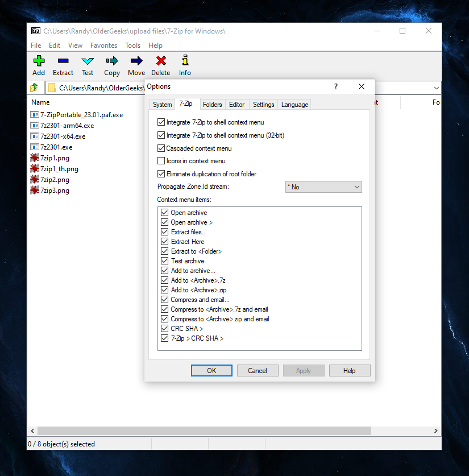Click the 7zip2.png image icon
Image resolution: width=469 pixels, height=476 pixels.
pos(35,179)
